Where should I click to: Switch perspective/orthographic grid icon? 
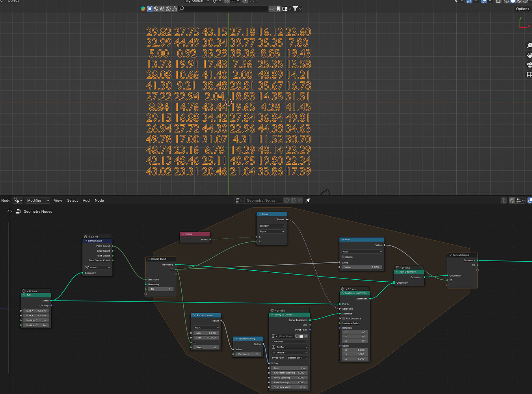pyautogui.click(x=529, y=74)
